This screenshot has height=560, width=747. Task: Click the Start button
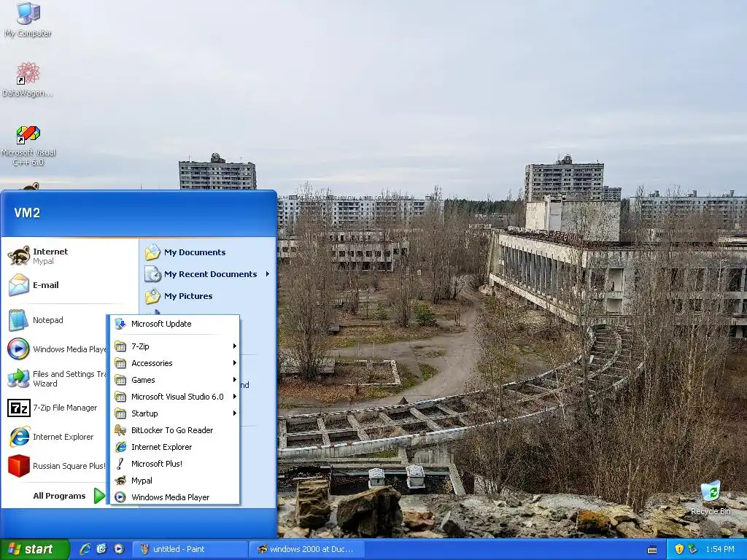pyautogui.click(x=34, y=549)
